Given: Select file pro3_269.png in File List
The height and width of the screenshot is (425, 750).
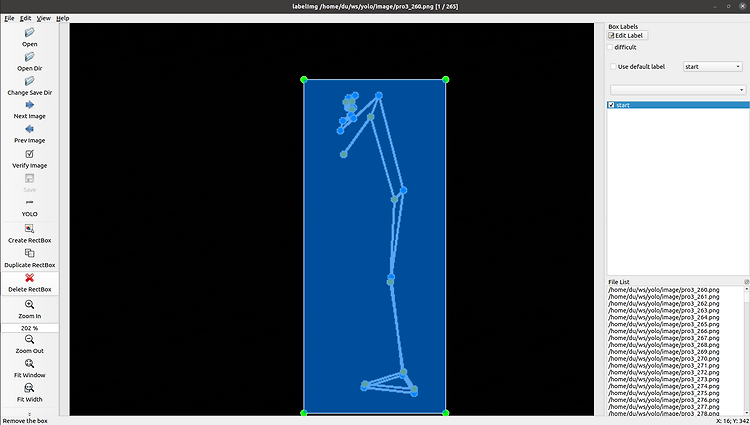Looking at the screenshot, I should tap(663, 352).
